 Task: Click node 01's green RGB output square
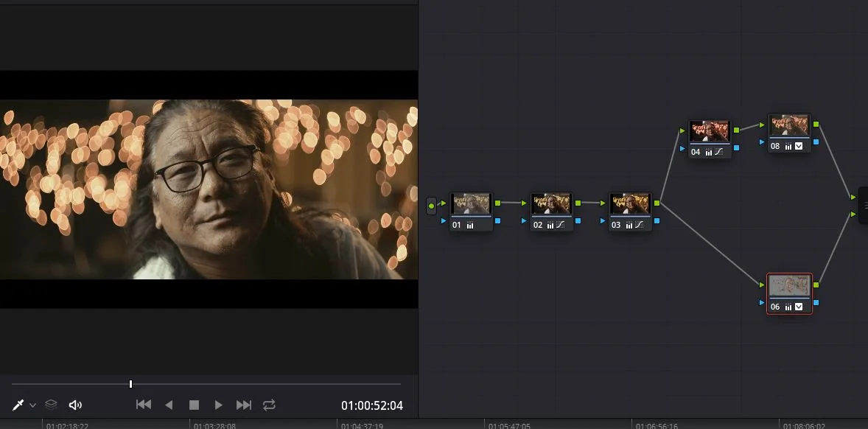pyautogui.click(x=497, y=203)
